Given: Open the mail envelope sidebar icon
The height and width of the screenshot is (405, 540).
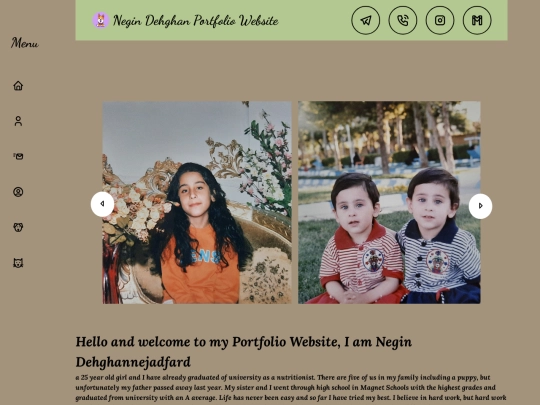Looking at the screenshot, I should [18, 156].
